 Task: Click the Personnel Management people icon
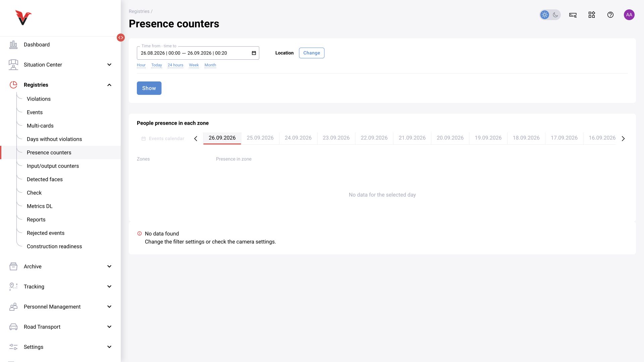pos(13,307)
